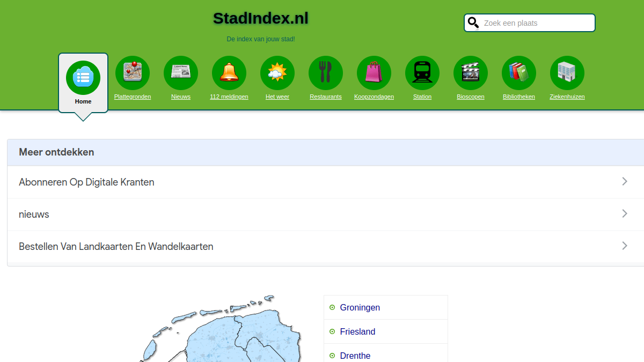Visit the Bibliotheken text link
This screenshot has height=362, width=644.
point(519,97)
